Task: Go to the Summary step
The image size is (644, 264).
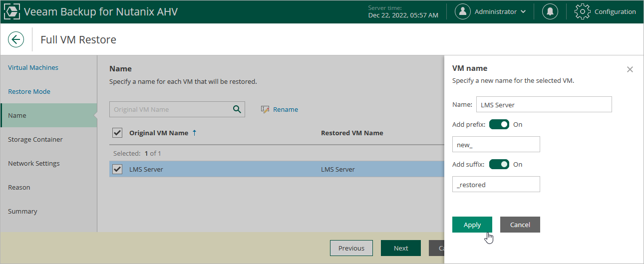Action: (22, 211)
